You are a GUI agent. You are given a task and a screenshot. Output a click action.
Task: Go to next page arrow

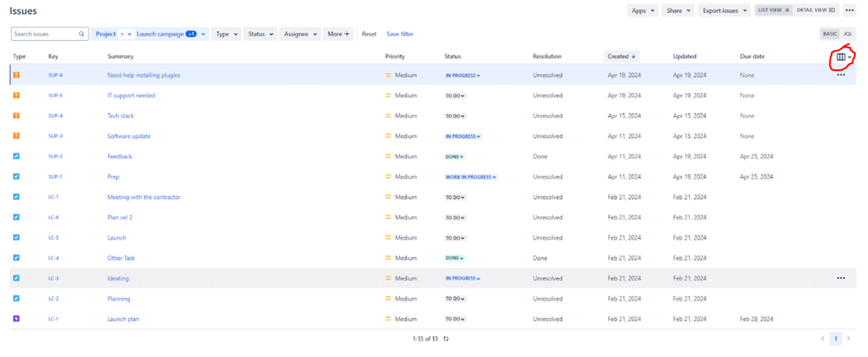[849, 338]
